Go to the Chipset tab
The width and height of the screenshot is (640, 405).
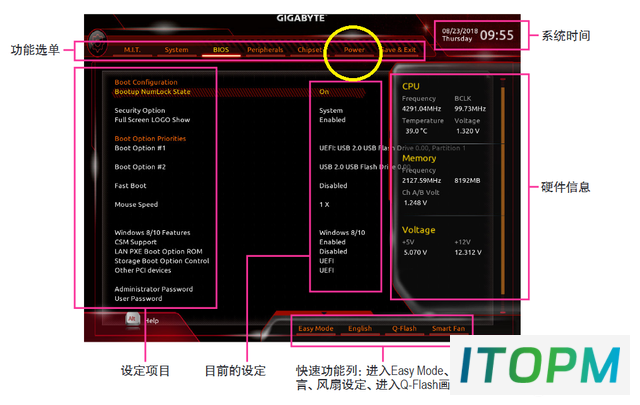(309, 50)
